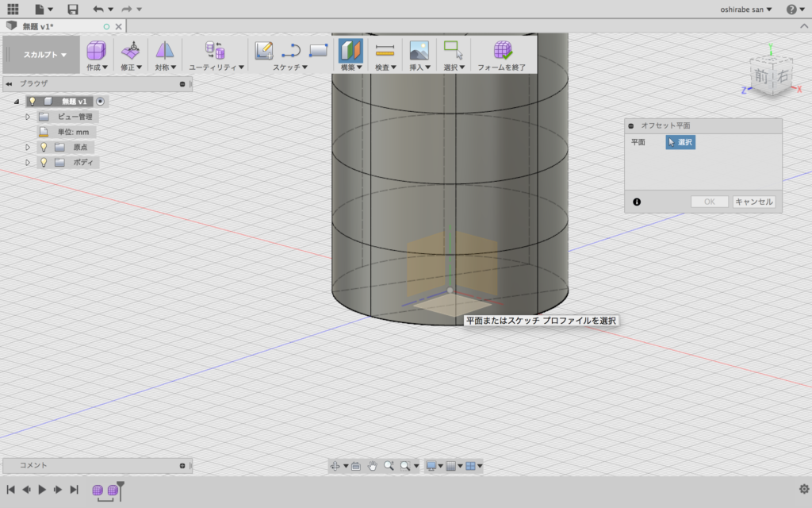812x508 pixels.
Task: Collapse the オフセット平面 dialog
Action: pyautogui.click(x=630, y=126)
